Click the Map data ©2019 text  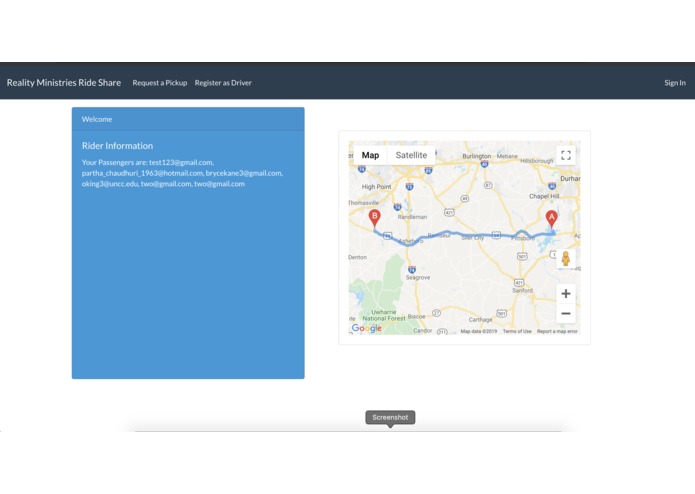tap(478, 331)
